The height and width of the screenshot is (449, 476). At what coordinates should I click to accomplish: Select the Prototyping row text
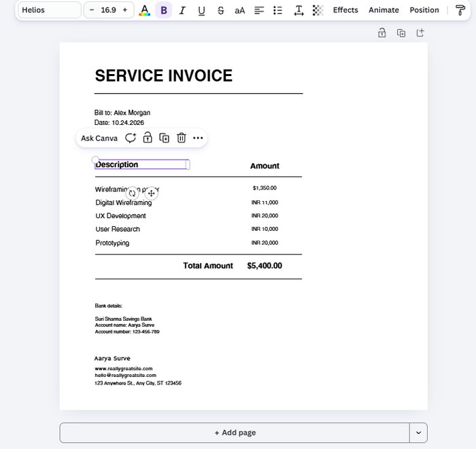click(x=112, y=243)
